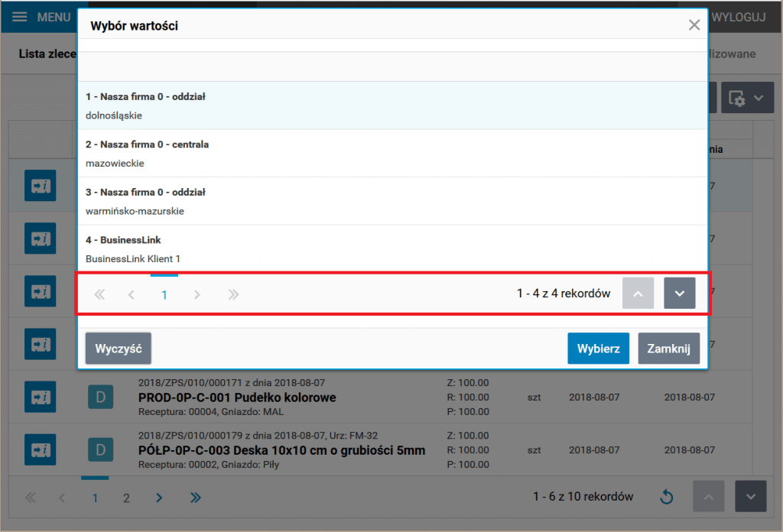
Task: Select row 3 warmińsko-mazurskie oddział
Action: point(392,202)
